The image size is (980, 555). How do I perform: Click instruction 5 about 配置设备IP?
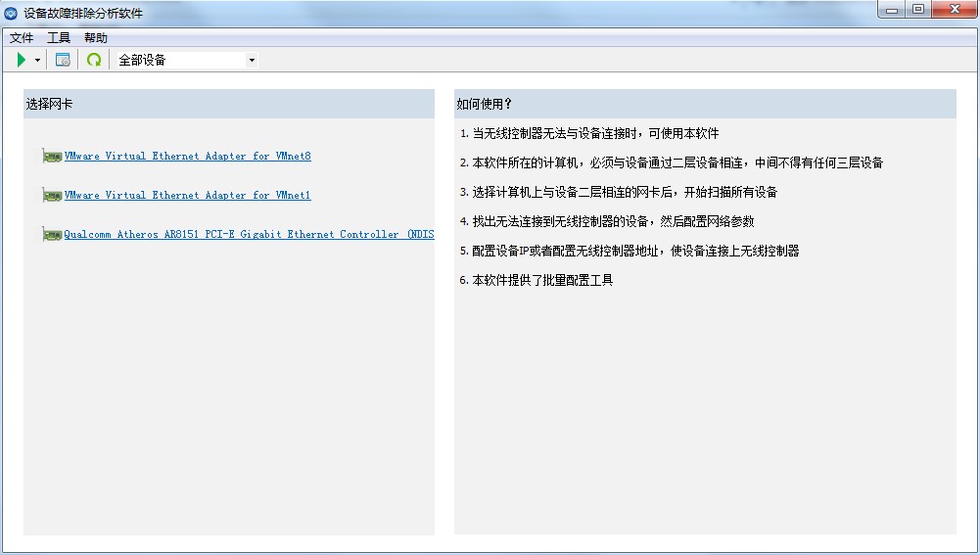point(630,251)
